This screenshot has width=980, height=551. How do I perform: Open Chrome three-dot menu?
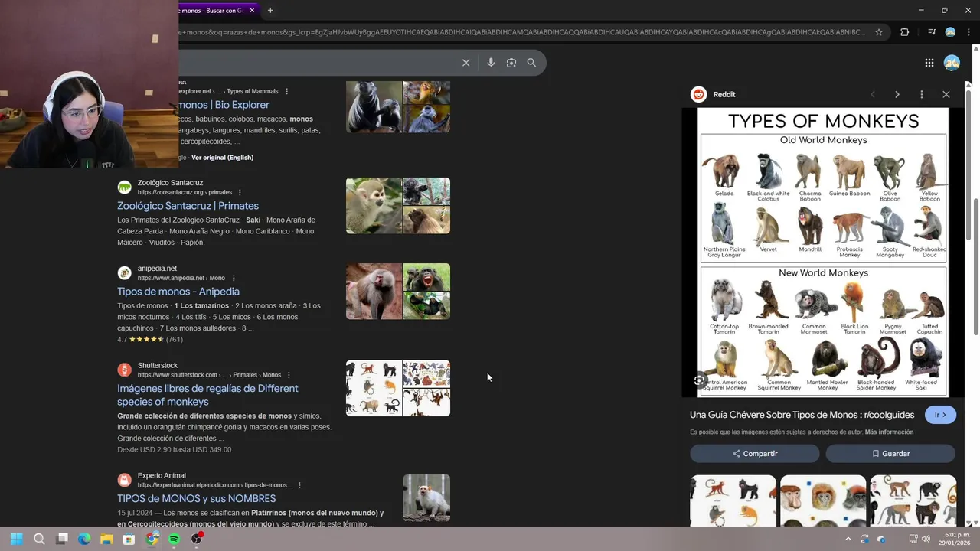pos(969,32)
